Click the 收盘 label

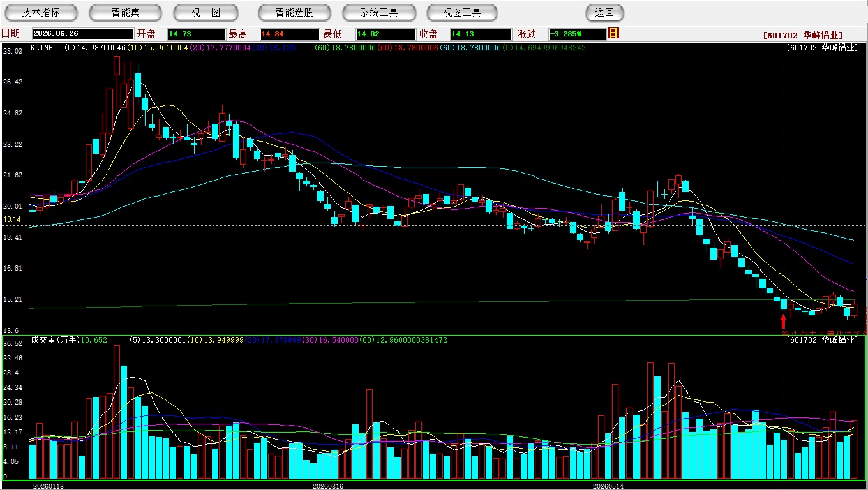429,34
